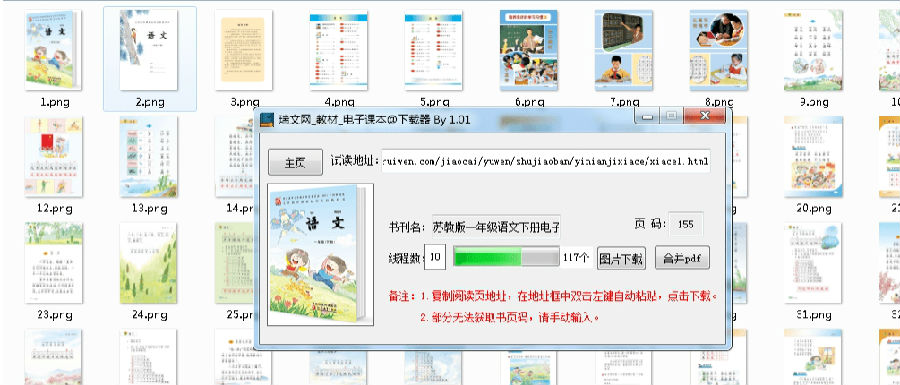Click the file name 24.png
Viewport: 900px width, 385px height.
pos(149,315)
